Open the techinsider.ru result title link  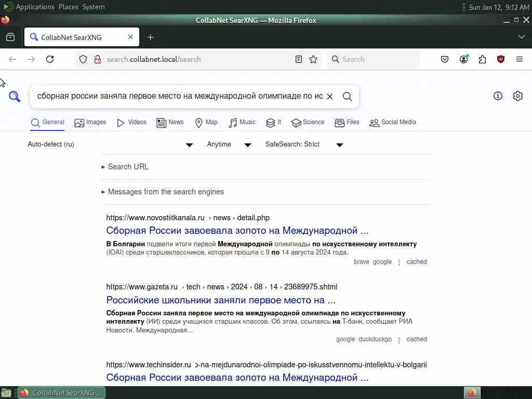coord(237,378)
